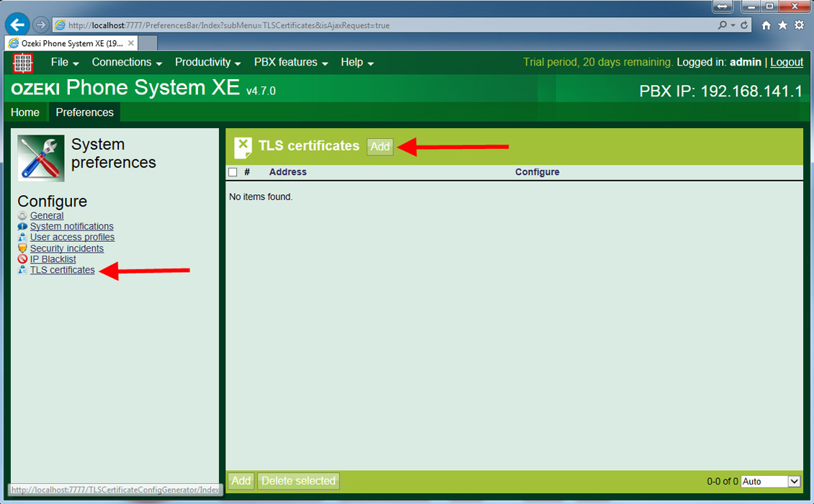814x504 pixels.
Task: Open the User access profiles link
Action: pos(72,237)
